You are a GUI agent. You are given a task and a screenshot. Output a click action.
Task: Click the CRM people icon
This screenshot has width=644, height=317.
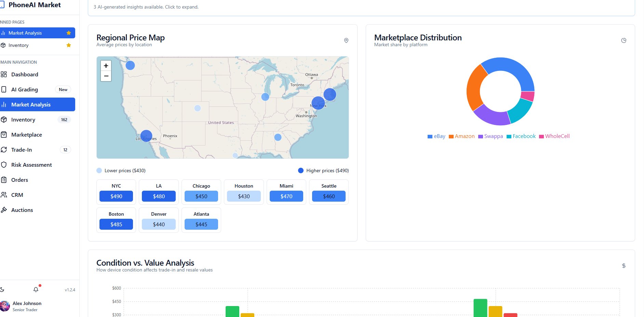[x=4, y=195]
